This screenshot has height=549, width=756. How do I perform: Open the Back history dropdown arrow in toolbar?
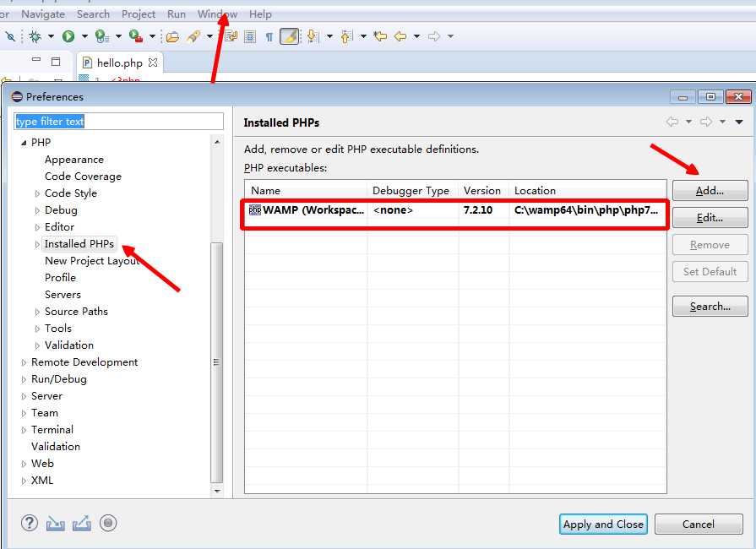click(416, 36)
